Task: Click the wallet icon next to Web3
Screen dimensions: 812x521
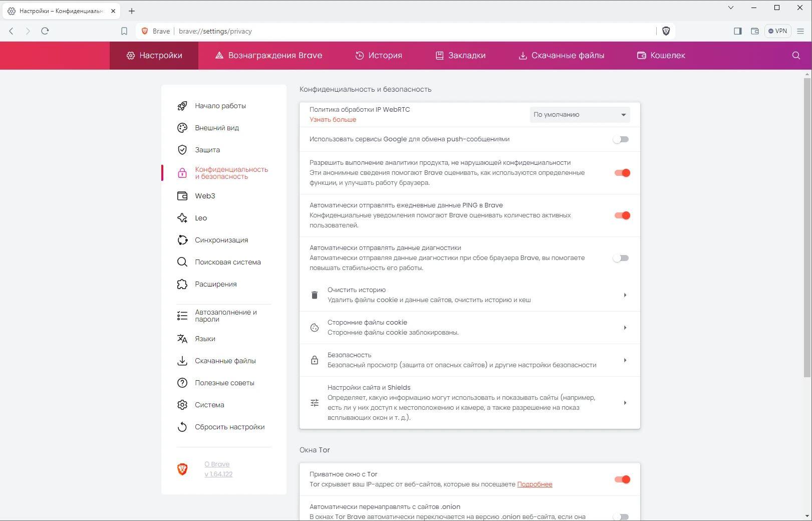Action: pyautogui.click(x=182, y=196)
